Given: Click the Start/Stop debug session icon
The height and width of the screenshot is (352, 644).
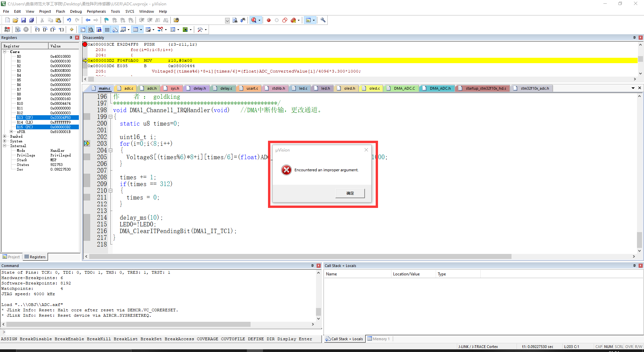Looking at the screenshot, I should (254, 20).
